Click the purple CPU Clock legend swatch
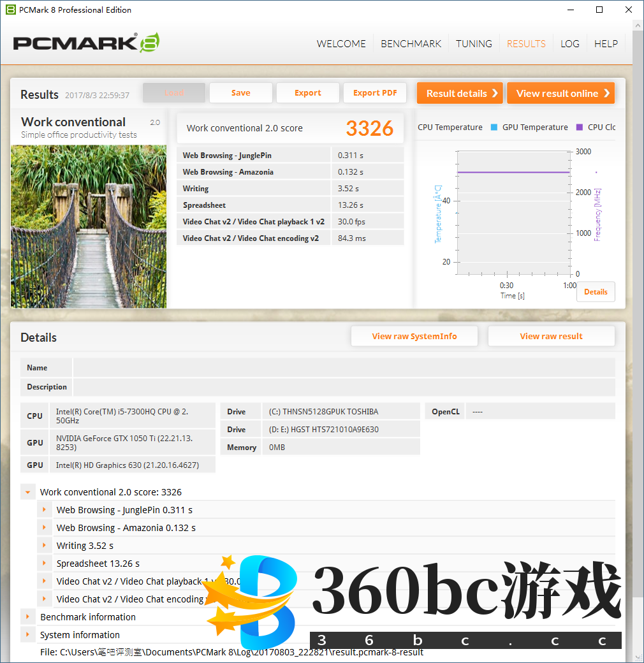The image size is (644, 663). tap(580, 127)
